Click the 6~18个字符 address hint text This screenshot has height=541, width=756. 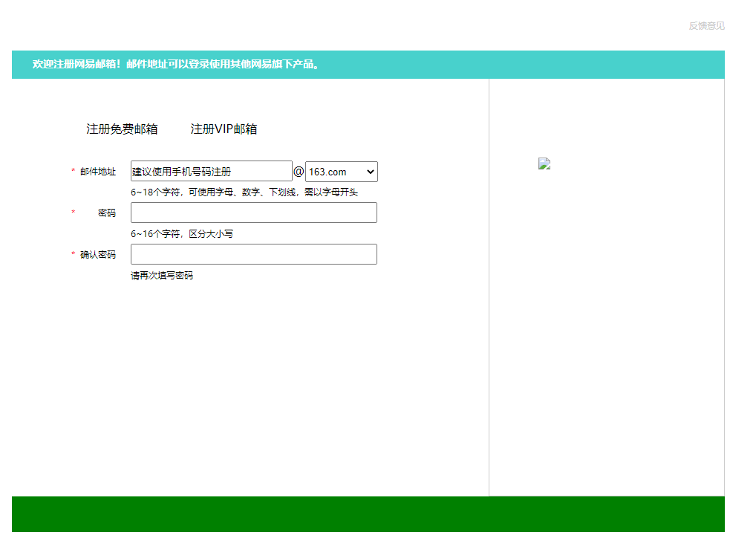(244, 192)
